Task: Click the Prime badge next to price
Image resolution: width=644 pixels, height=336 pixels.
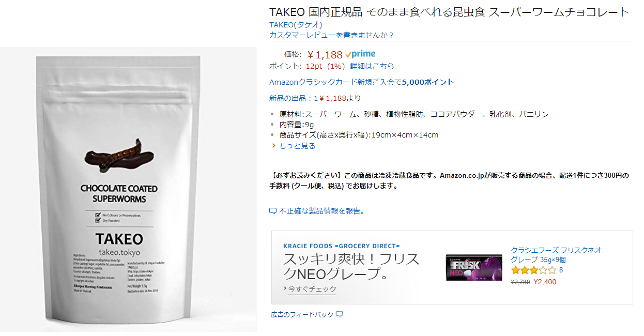Action: pyautogui.click(x=360, y=54)
